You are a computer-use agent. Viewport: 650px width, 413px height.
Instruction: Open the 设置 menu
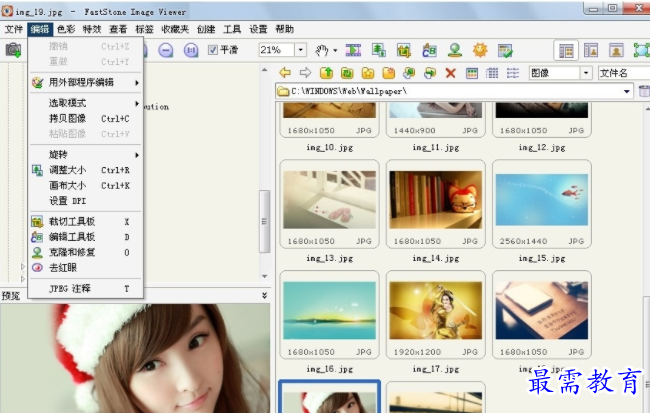point(258,29)
